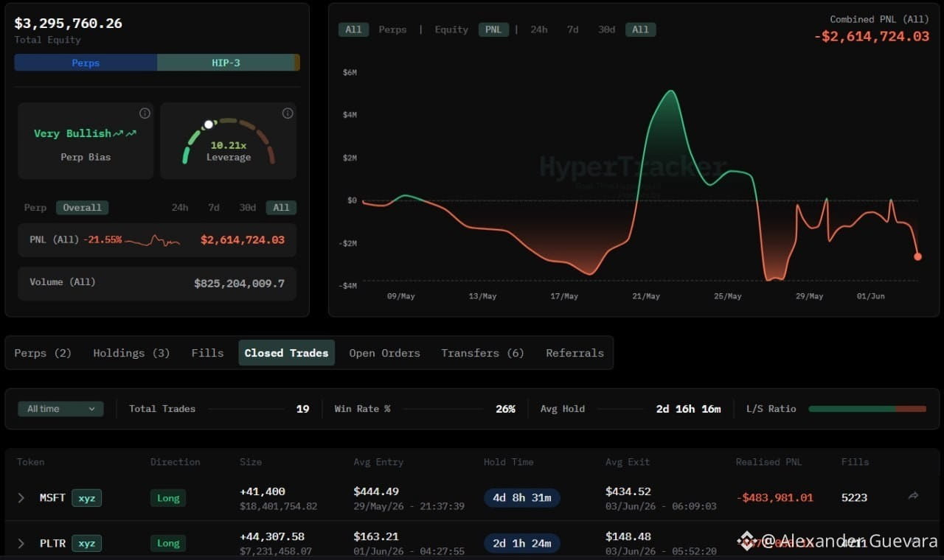Sort table by Realised PNL column header

(768, 462)
